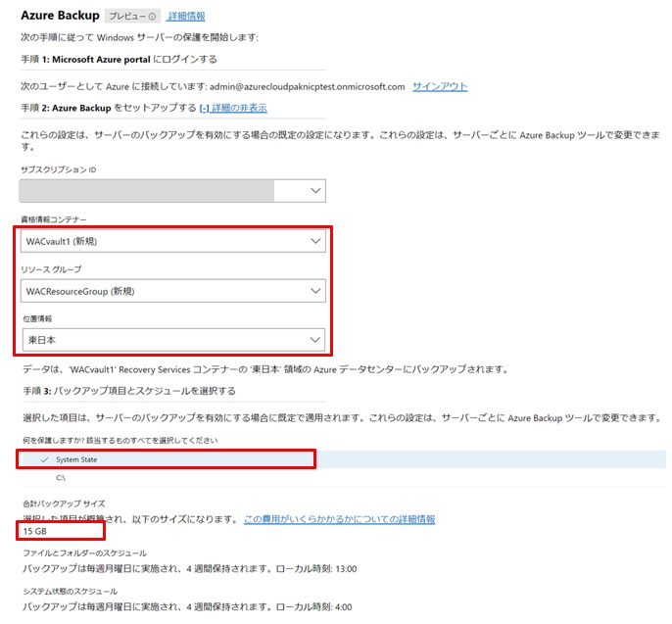
Task: Open the backup cost details link
Action: [339, 519]
